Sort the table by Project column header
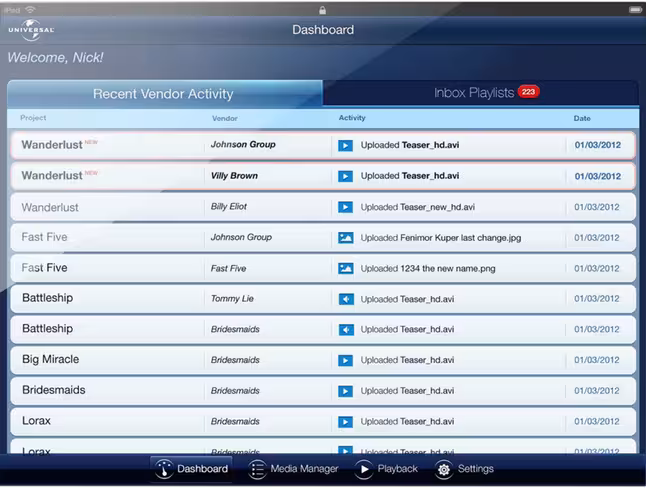 tap(33, 118)
